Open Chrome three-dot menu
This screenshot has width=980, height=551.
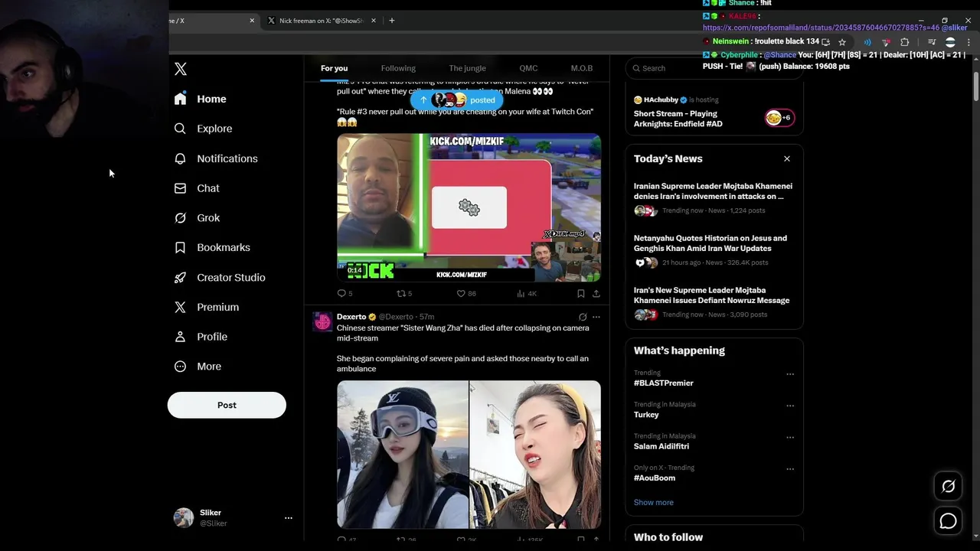968,42
